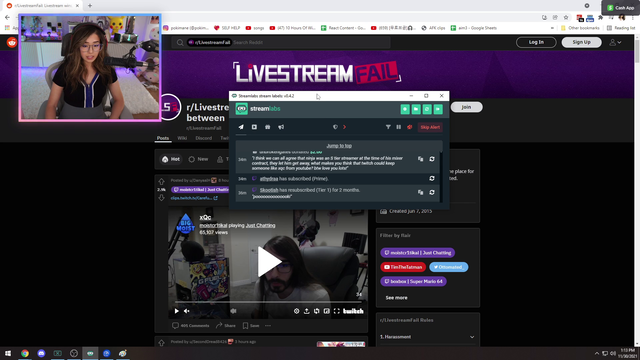Click the Reddit Log In button

(x=536, y=42)
